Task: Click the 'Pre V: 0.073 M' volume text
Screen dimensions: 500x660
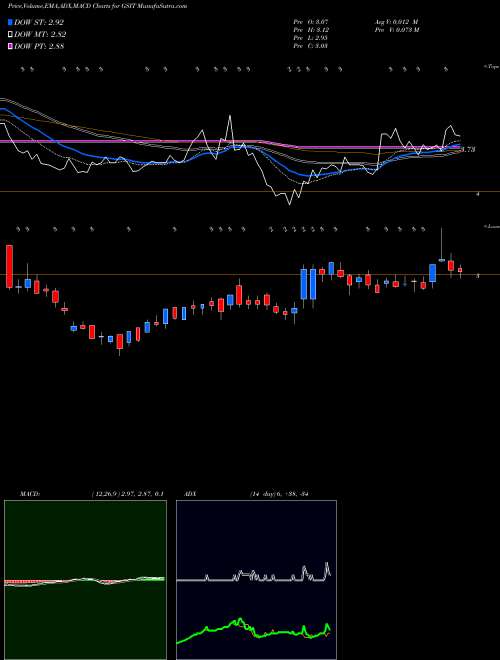Action: (x=396, y=30)
